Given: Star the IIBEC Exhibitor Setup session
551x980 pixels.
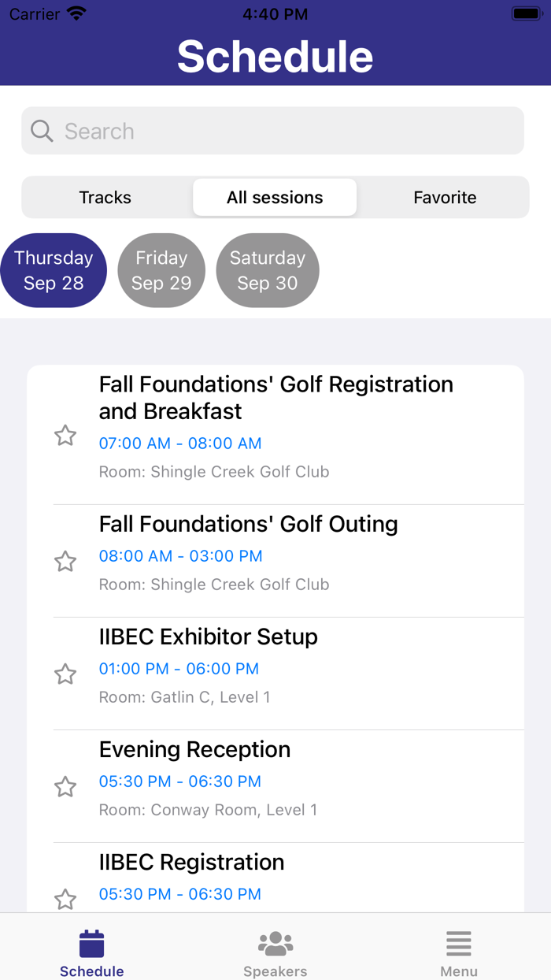Looking at the screenshot, I should point(65,674).
